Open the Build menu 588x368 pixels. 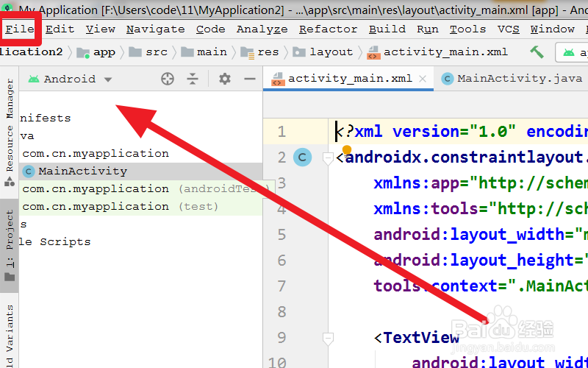click(x=387, y=29)
